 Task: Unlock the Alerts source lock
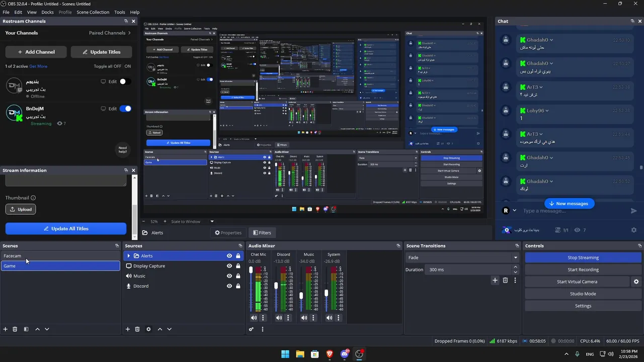pyautogui.click(x=238, y=256)
